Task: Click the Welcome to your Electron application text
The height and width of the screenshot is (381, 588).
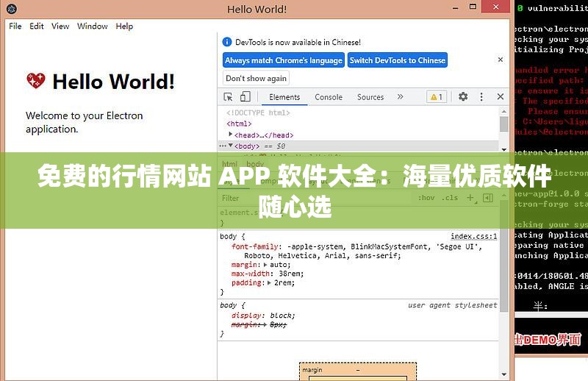Action: coord(85,122)
